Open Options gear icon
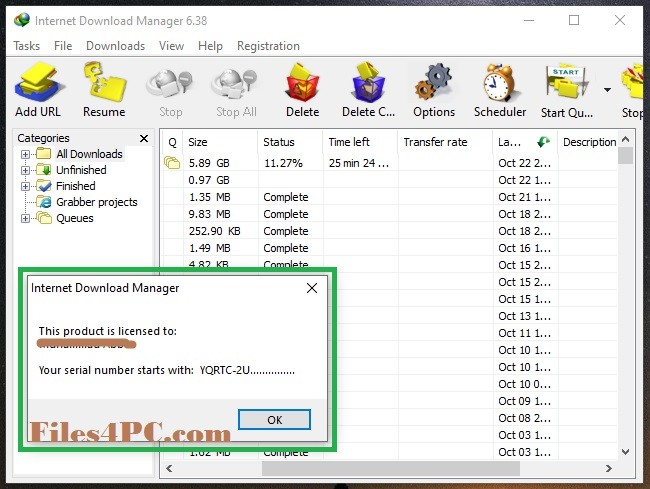 [433, 82]
